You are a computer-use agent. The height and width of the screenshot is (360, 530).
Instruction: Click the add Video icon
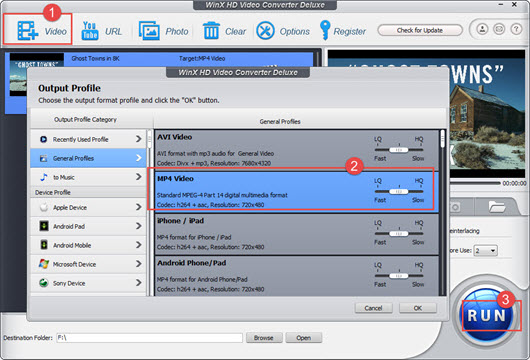pyautogui.click(x=28, y=31)
